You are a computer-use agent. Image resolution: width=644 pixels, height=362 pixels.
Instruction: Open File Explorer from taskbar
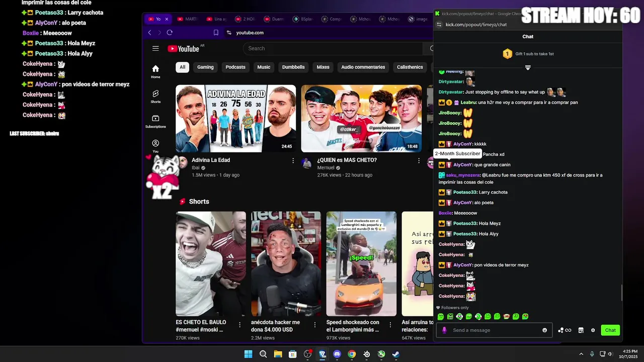pyautogui.click(x=278, y=354)
